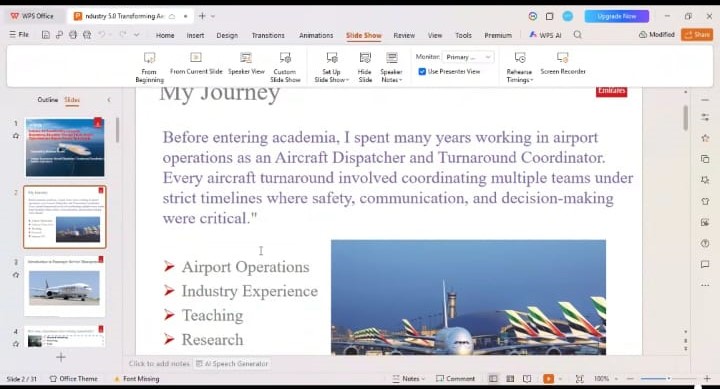Click the orange play slideshow button in status bar
Image resolution: width=720 pixels, height=389 pixels.
click(548, 378)
